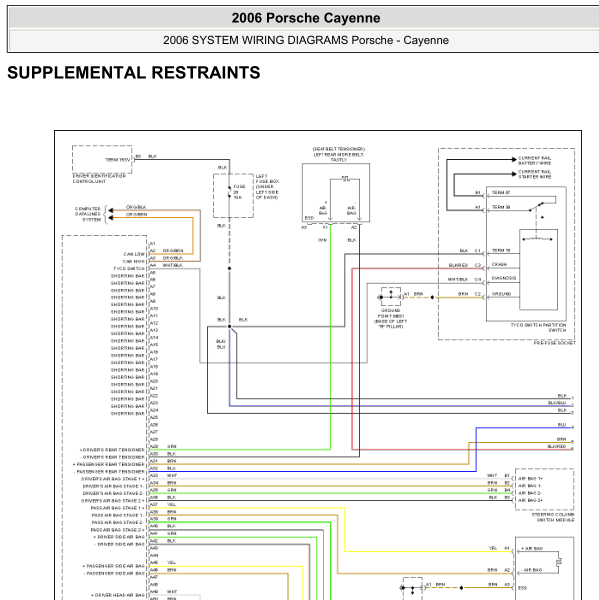The width and height of the screenshot is (599, 600).
Task: Click 'DRIVER IDENTIFICATION CONTROL UNIT' label
Action: click(x=99, y=179)
